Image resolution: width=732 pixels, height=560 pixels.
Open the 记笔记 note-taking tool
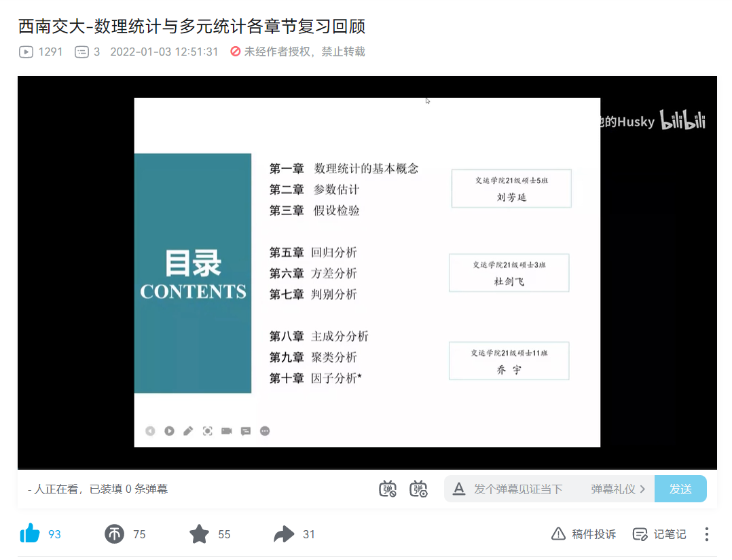point(659,534)
